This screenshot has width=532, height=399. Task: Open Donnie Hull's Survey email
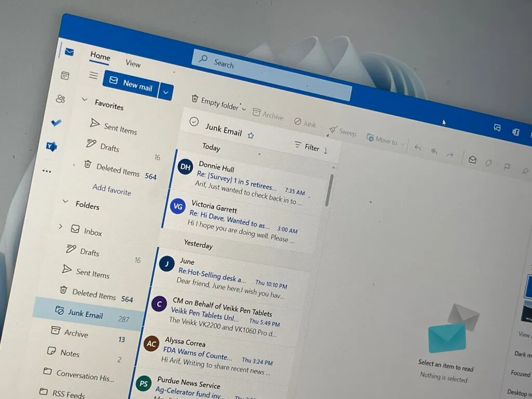(248, 183)
